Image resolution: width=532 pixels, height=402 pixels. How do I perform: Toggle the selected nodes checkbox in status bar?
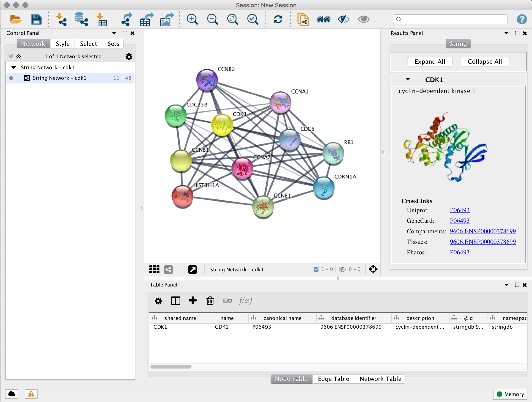click(316, 269)
